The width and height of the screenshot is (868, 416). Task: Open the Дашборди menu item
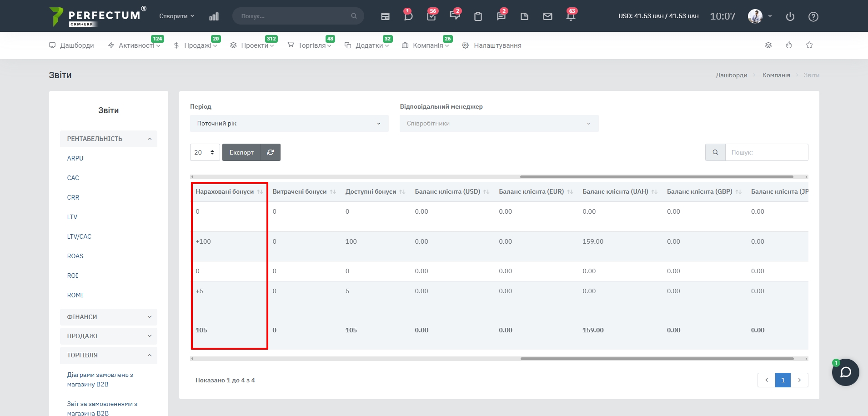pyautogui.click(x=71, y=45)
